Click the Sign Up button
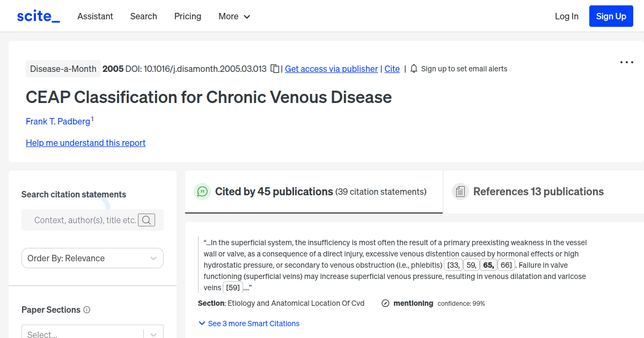 [611, 16]
